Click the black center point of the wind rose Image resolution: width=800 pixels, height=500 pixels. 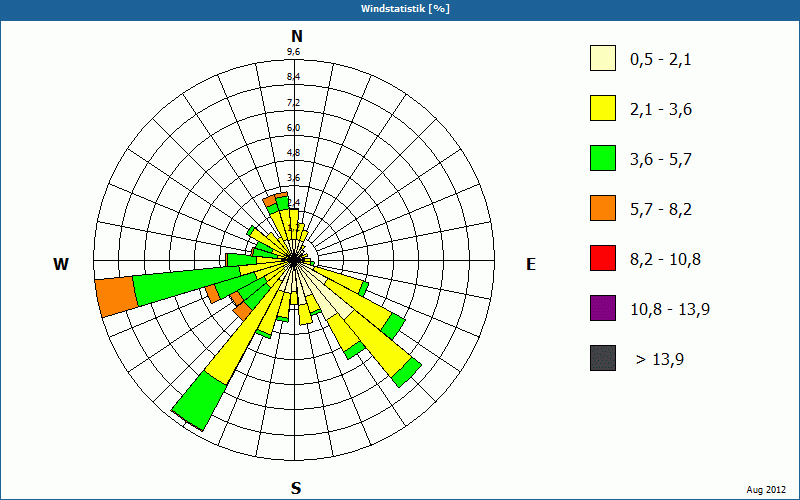[294, 260]
